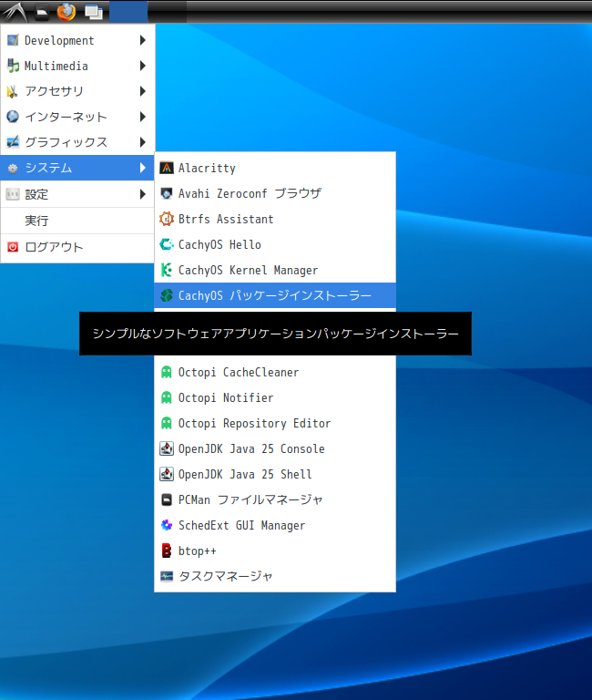Open Octopi CacheCleaner

(275, 372)
